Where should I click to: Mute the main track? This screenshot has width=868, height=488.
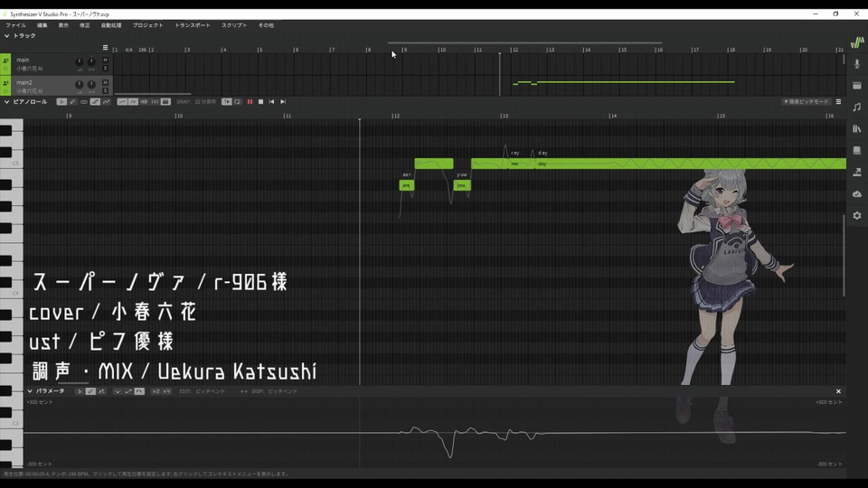[x=105, y=60]
